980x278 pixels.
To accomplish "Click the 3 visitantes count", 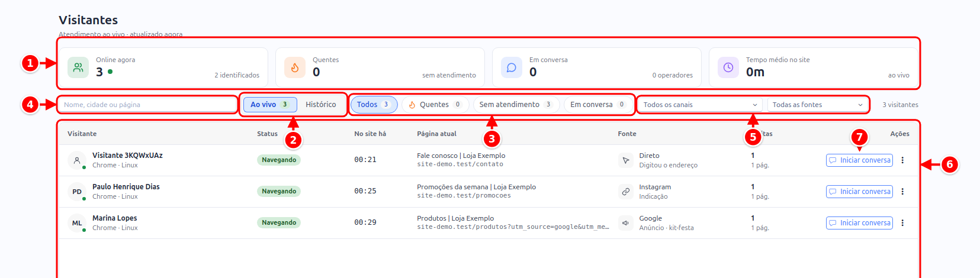I will 900,105.
